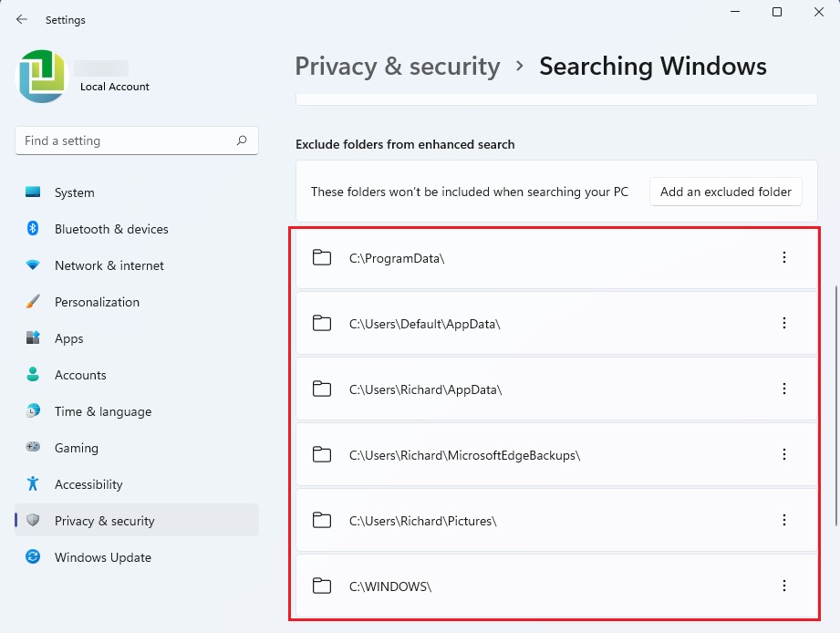
Task: Click the Personalization paintbrush icon
Action: [x=33, y=302]
